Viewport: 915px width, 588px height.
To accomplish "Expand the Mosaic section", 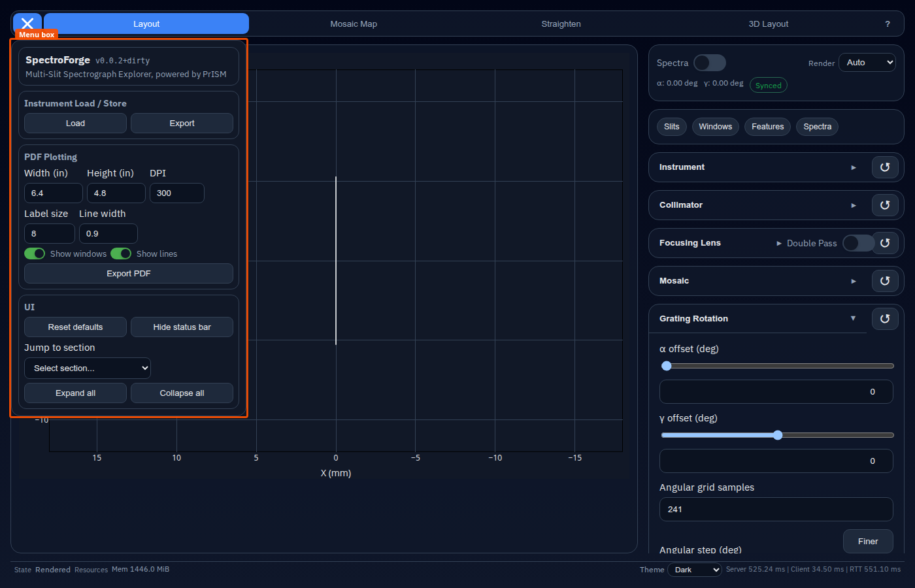I will click(758, 281).
